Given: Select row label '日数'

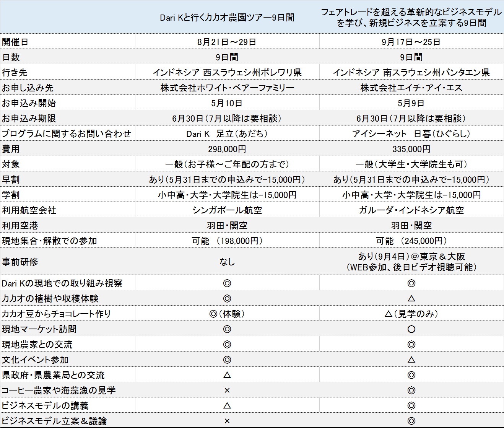Looking at the screenshot, I should pos(11,57).
